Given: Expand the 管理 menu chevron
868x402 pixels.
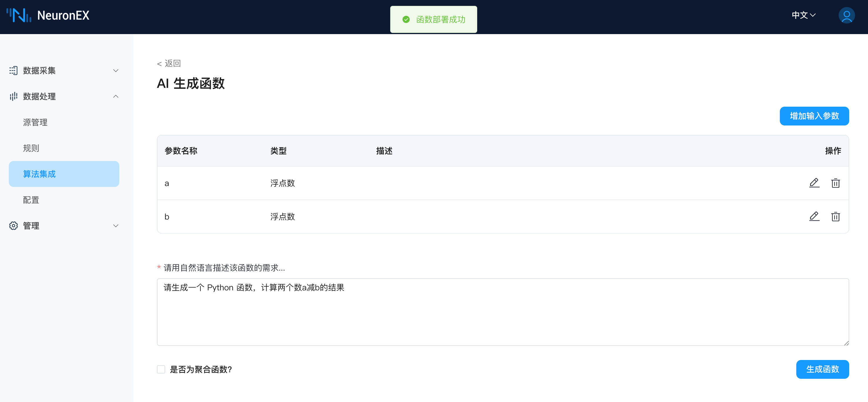Looking at the screenshot, I should [x=115, y=226].
